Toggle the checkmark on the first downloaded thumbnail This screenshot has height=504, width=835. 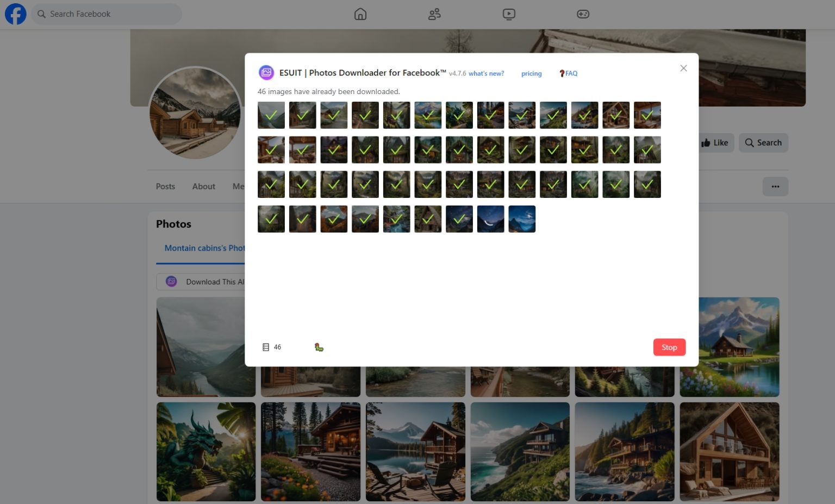coord(271,115)
